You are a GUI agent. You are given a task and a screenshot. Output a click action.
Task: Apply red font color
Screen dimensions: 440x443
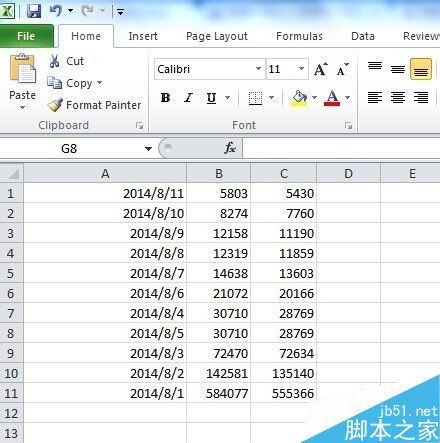[x=332, y=98]
